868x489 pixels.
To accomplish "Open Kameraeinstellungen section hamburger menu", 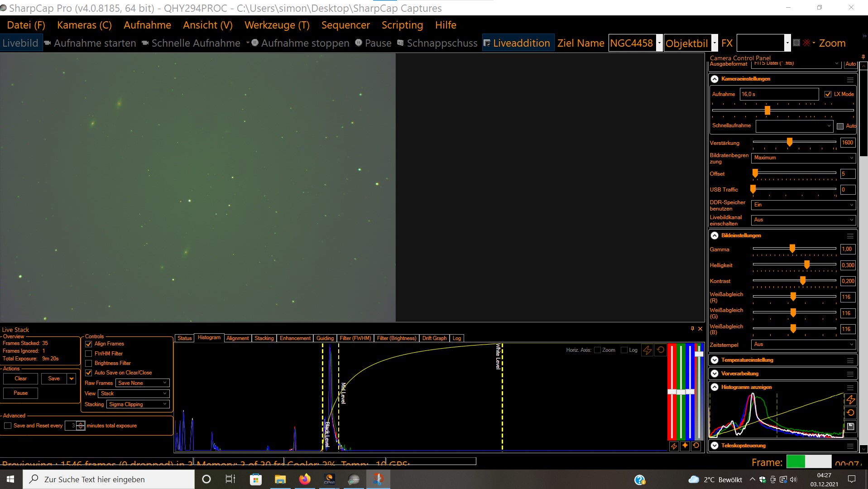I will point(850,79).
